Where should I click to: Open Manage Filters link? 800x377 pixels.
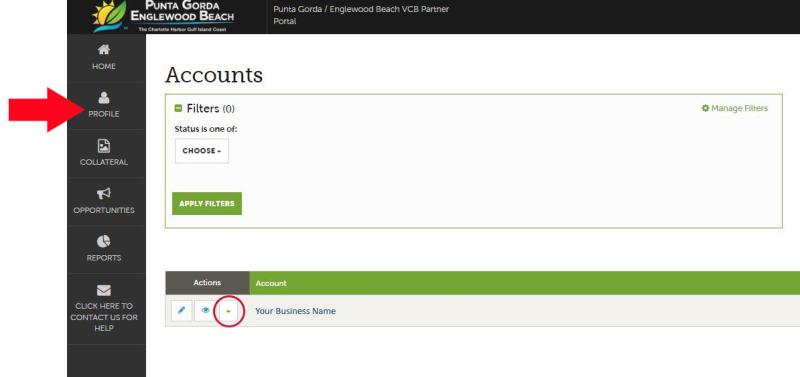(735, 108)
